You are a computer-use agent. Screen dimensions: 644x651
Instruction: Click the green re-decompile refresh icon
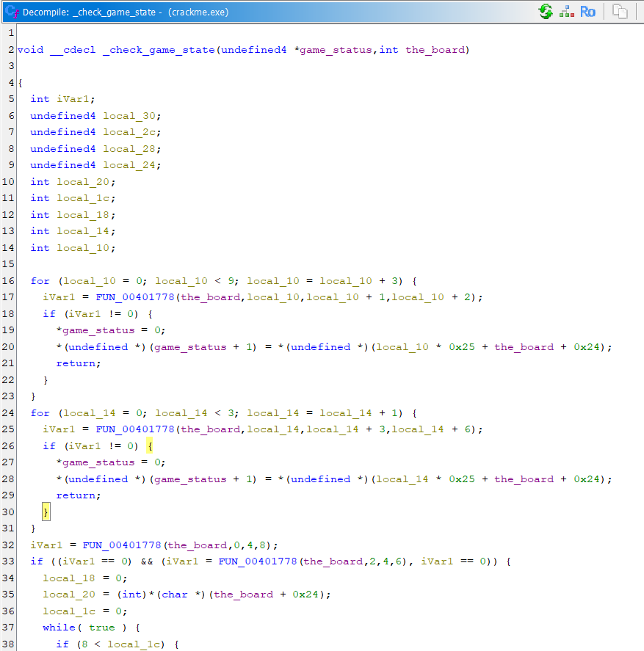[x=546, y=12]
